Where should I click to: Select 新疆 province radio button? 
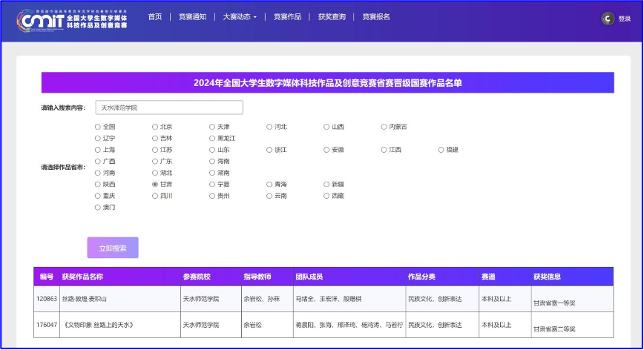(326, 184)
